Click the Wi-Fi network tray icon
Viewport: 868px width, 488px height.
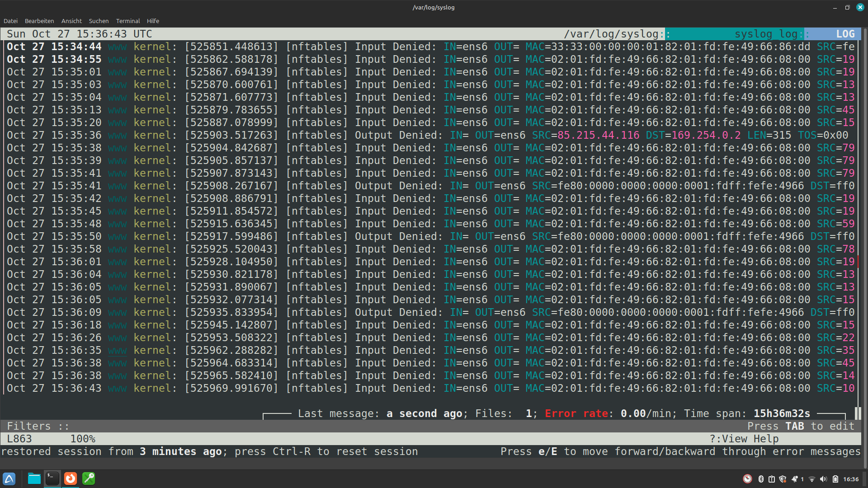(x=812, y=479)
